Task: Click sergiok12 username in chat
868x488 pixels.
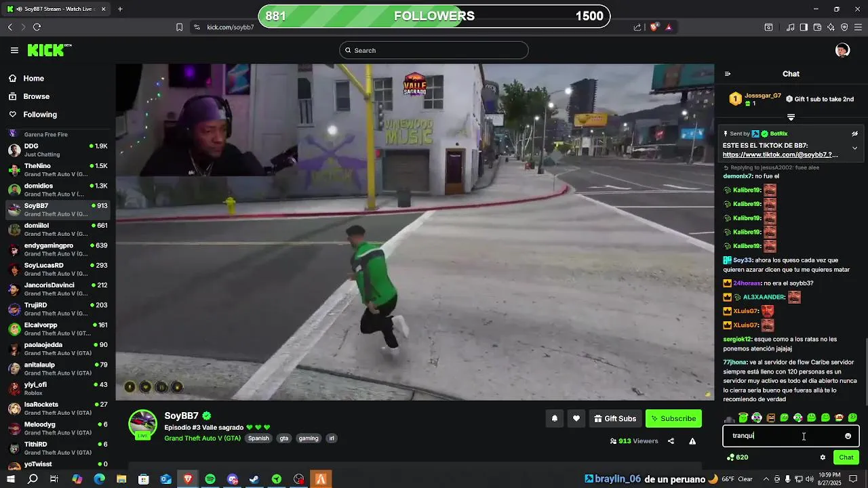Action: [737, 339]
